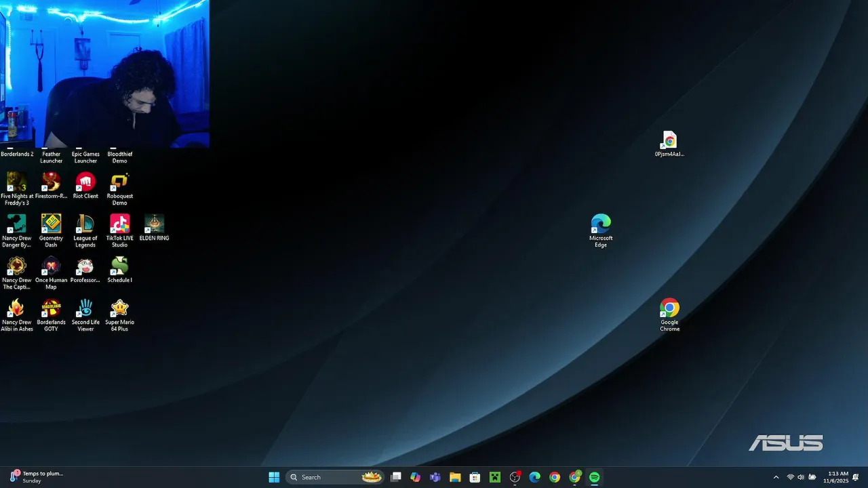The height and width of the screenshot is (488, 868).
Task: Select the Feather Launcher label
Action: (51, 157)
